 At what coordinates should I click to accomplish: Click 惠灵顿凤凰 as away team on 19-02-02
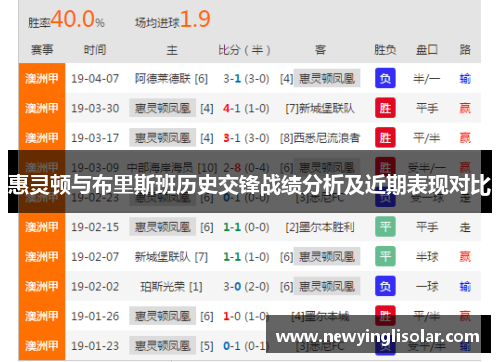tap(327, 286)
